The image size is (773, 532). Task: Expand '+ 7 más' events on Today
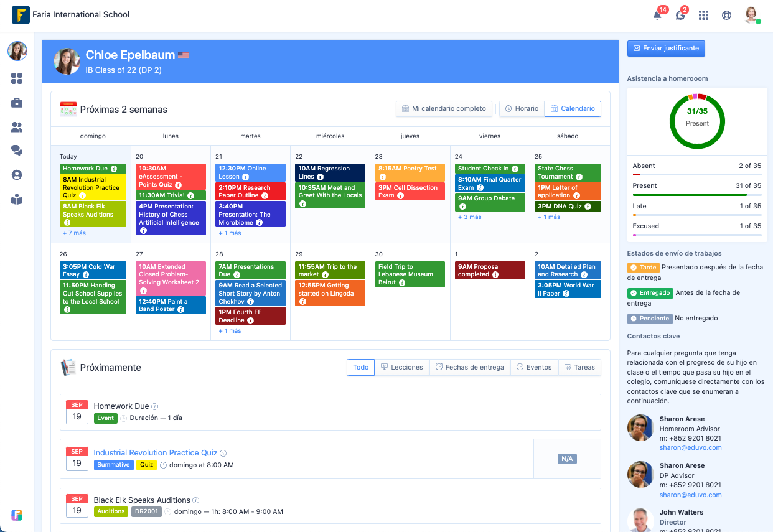tap(74, 233)
